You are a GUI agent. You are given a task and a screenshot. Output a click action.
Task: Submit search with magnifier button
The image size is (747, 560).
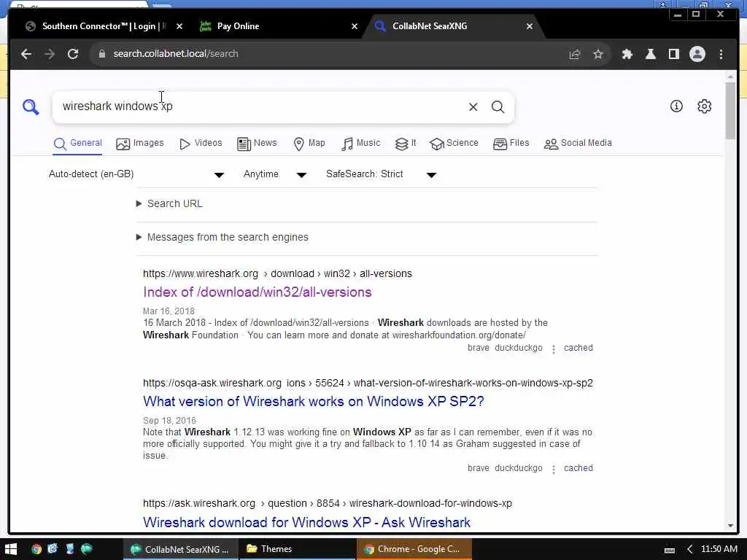(x=498, y=106)
